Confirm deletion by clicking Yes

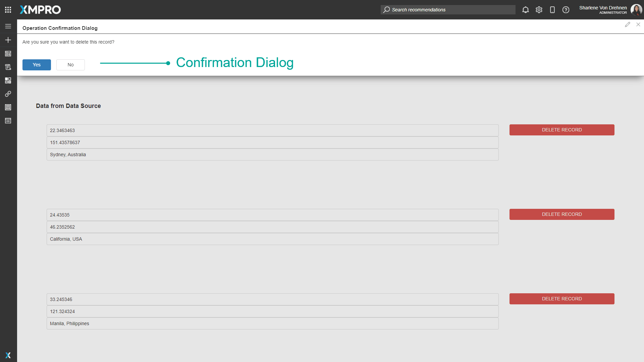pos(37,65)
